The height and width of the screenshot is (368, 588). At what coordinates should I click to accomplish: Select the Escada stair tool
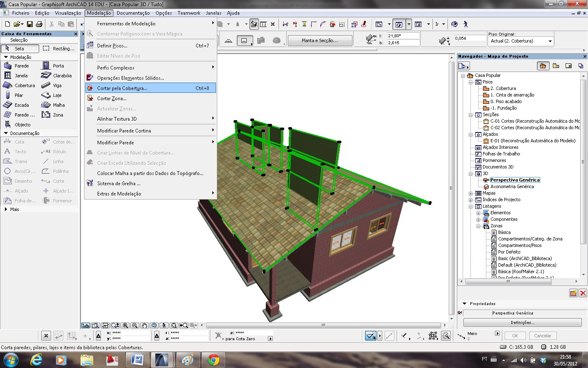20,105
